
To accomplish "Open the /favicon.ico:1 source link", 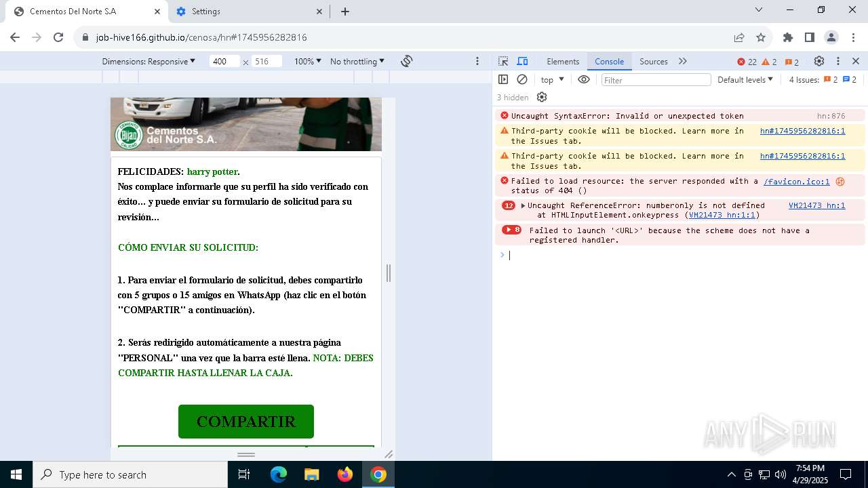I will point(796,181).
